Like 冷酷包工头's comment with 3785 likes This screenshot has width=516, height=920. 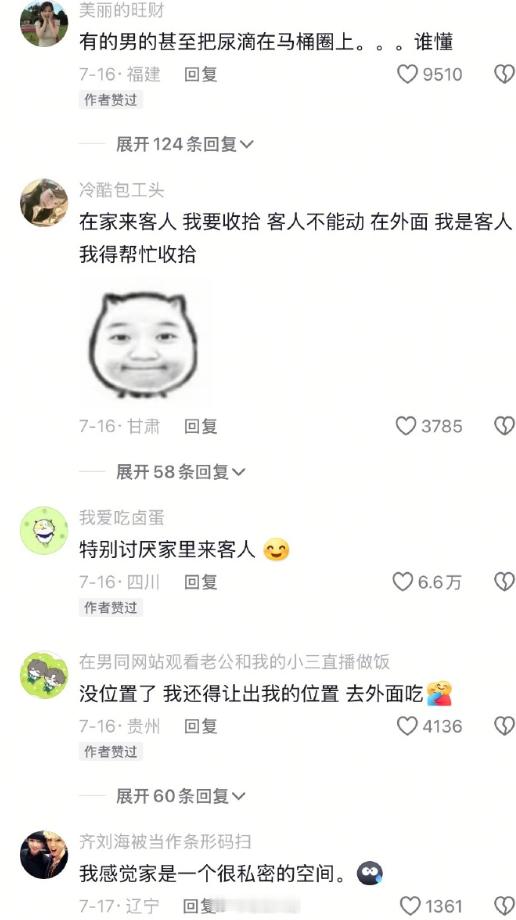pyautogui.click(x=406, y=425)
